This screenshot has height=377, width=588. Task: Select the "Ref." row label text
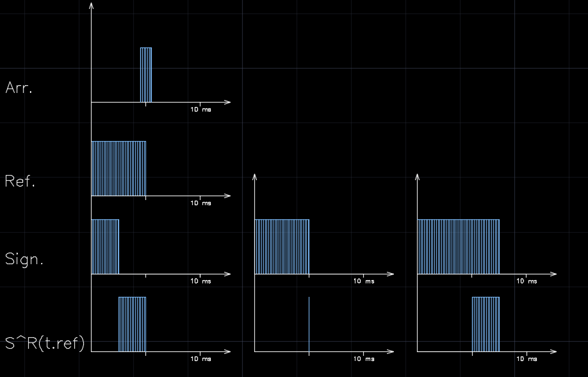coord(20,181)
